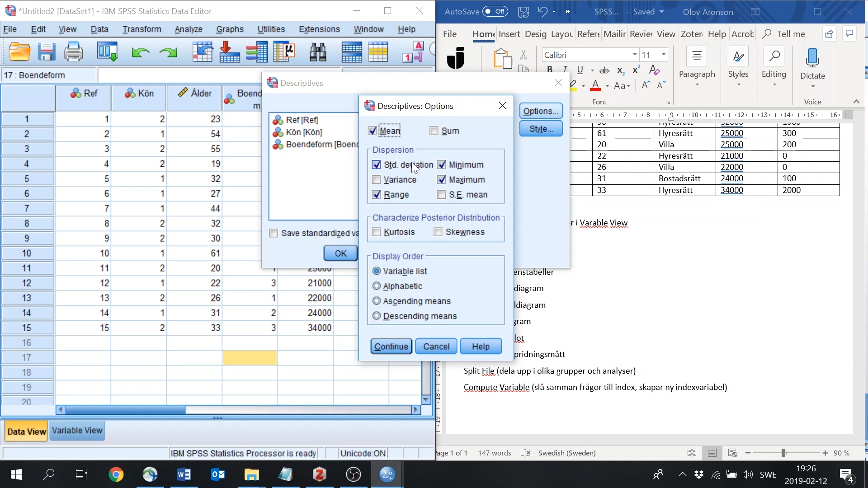Toggle the Minimum checkbox
This screenshot has height=488, width=868.
pyautogui.click(x=442, y=165)
